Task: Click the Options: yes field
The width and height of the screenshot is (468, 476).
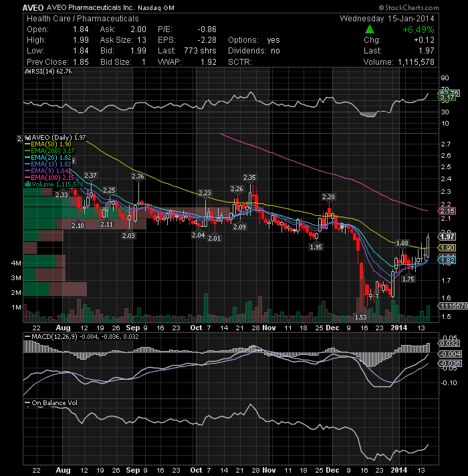Action: (x=254, y=40)
